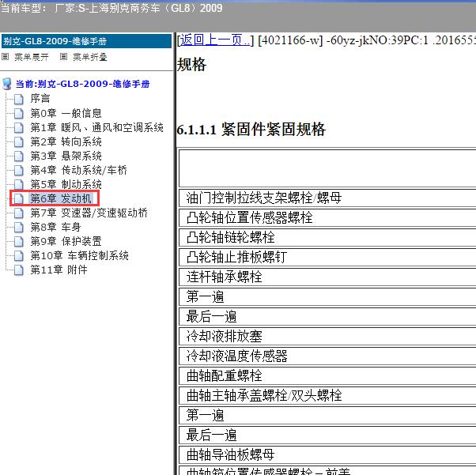Click the page icon beside 第5章 制动系统

18,184
